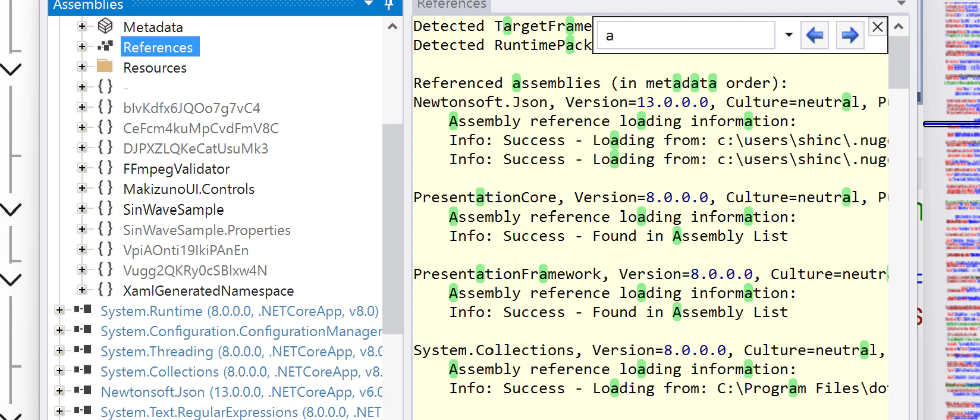Image resolution: width=980 pixels, height=420 pixels.
Task: Click the Newtonsoft.Json Version=13.0.0.0 line
Action: [x=651, y=102]
